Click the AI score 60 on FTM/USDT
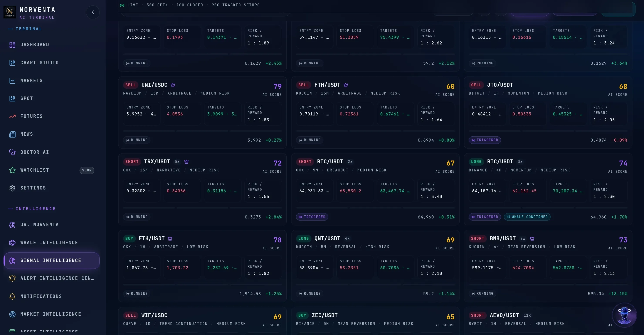The height and width of the screenshot is (335, 644). coord(451,86)
